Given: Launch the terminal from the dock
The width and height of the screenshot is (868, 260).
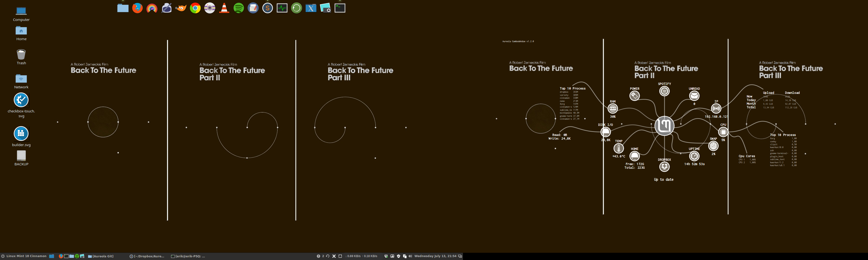Looking at the screenshot, I should click(340, 8).
